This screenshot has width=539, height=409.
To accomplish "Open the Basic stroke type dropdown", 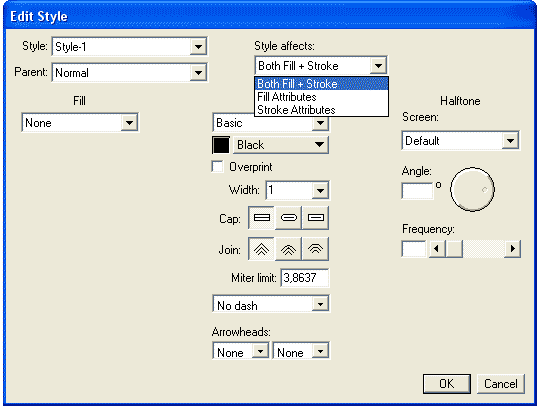I will point(271,123).
